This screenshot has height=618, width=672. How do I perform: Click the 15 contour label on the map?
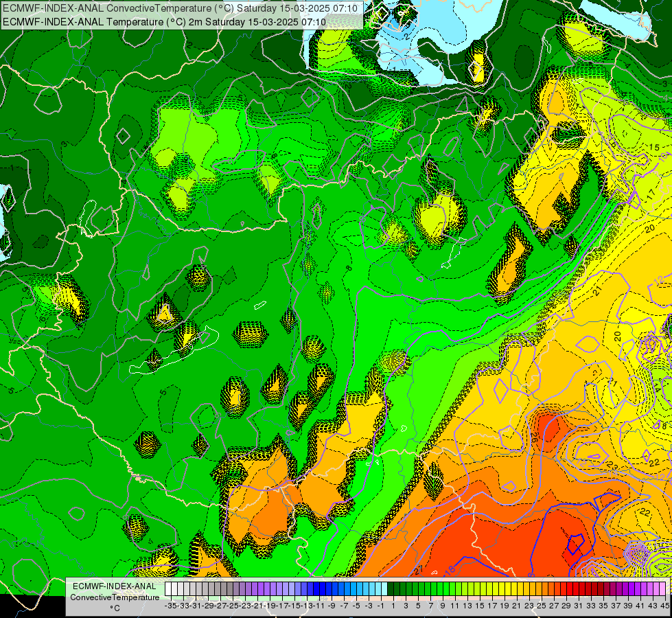654,147
